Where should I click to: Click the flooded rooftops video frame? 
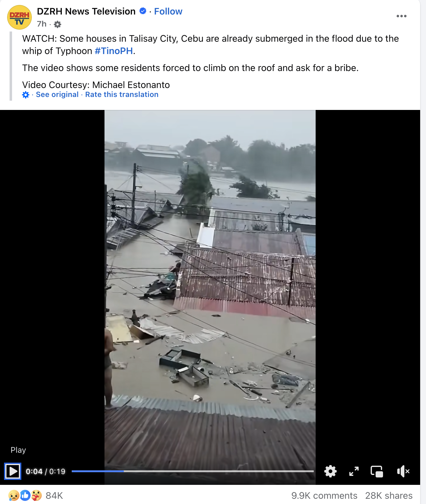point(210,287)
